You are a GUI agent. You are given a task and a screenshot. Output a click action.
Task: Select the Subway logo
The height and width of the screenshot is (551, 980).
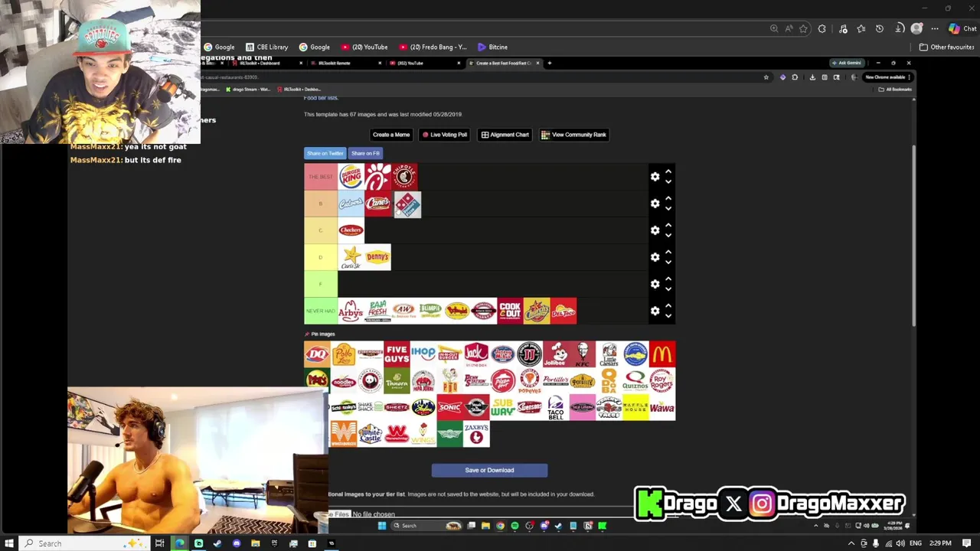point(503,407)
